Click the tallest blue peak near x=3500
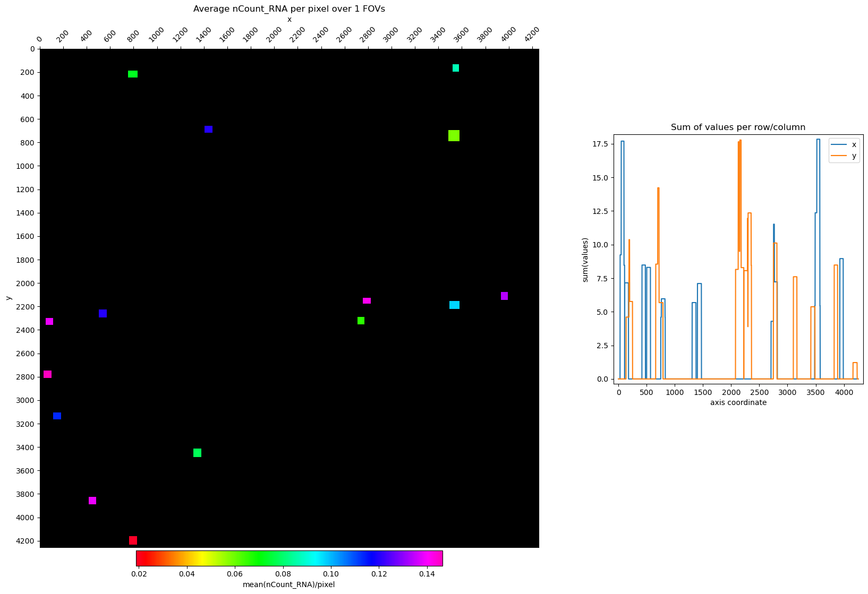The width and height of the screenshot is (868, 594). tap(818, 141)
